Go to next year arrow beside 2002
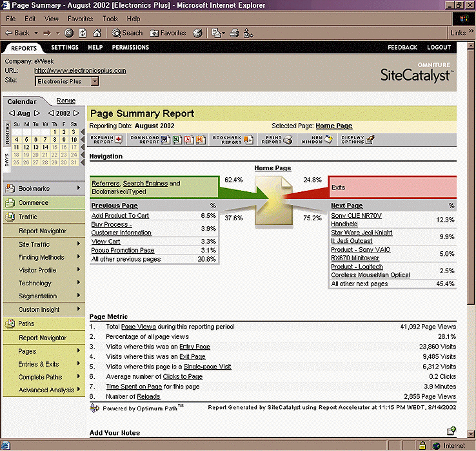The width and height of the screenshot is (476, 451). pos(76,113)
